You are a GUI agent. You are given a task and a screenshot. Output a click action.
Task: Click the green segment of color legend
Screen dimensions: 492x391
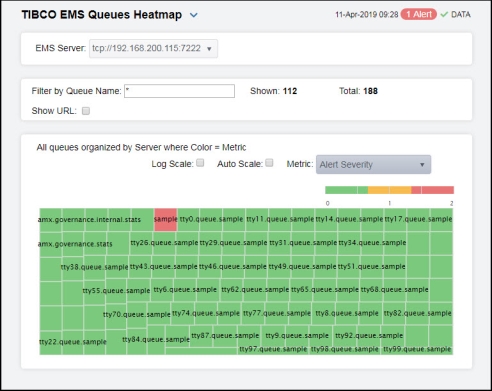(346, 190)
